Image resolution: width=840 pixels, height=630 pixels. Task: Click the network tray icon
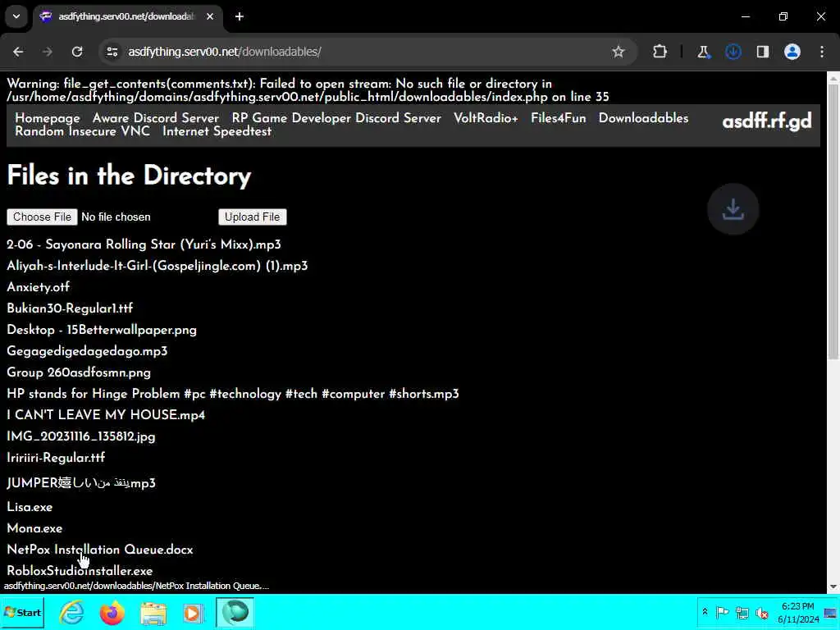(742, 612)
